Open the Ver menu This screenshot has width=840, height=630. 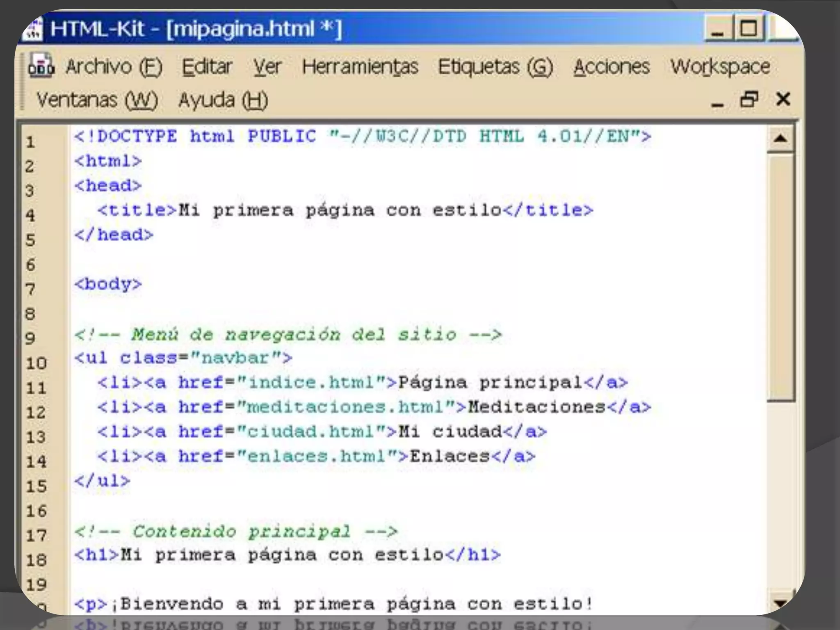point(267,67)
